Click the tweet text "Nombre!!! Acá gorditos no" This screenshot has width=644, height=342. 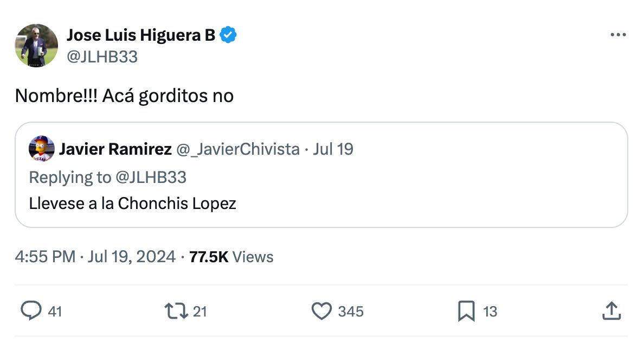(x=124, y=96)
